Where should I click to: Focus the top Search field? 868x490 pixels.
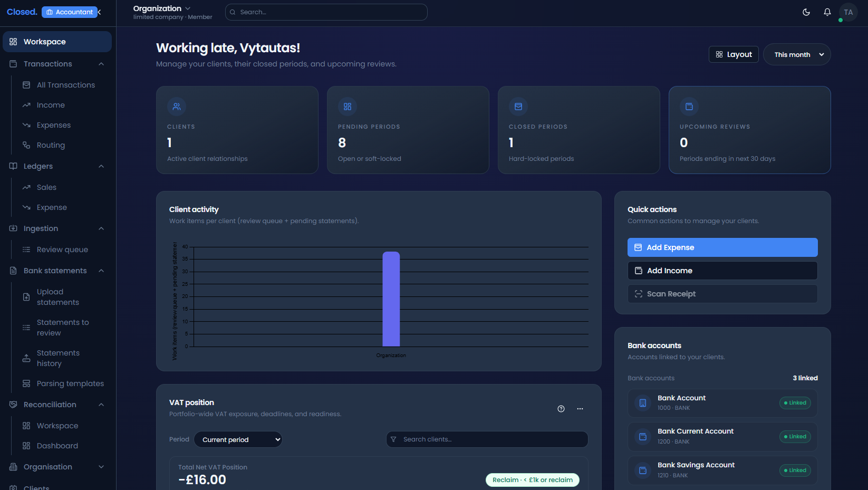(326, 12)
